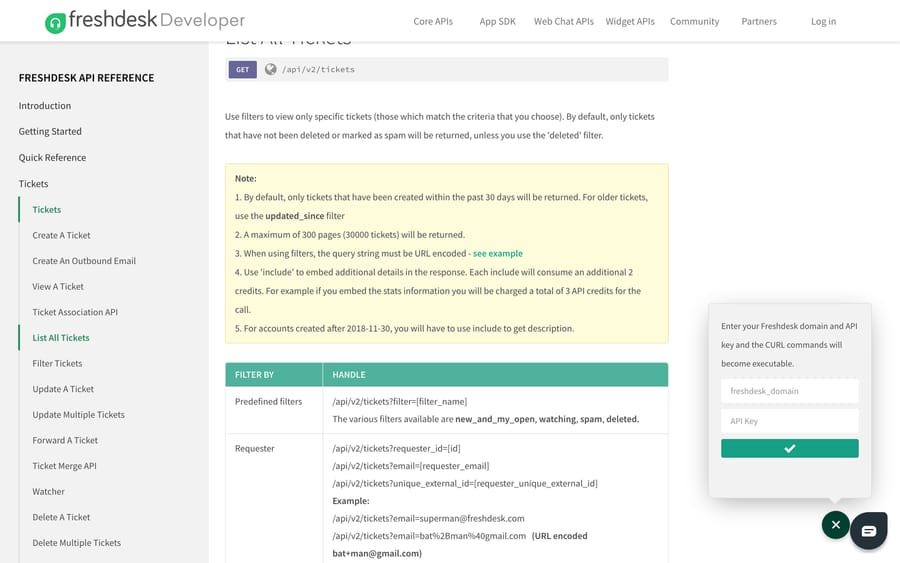Click the Log in link
Screen dimensions: 900x563
click(x=823, y=21)
